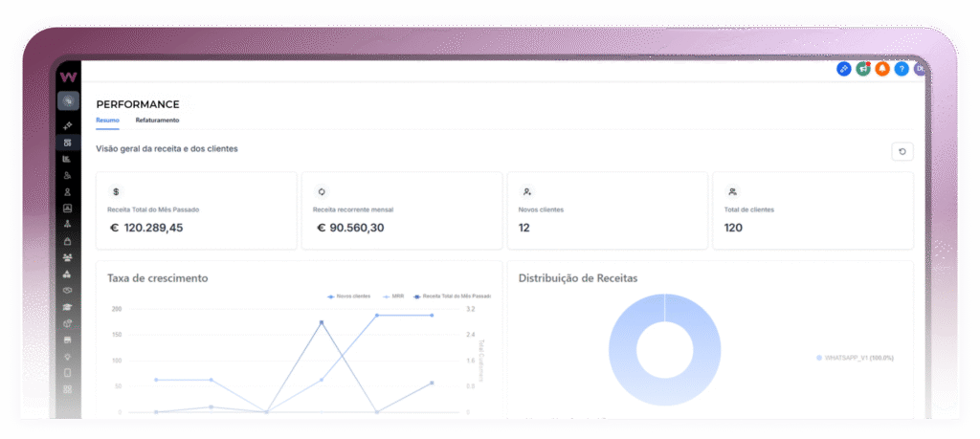Switch to the Resumo tab
The image size is (980, 439).
[x=107, y=121]
